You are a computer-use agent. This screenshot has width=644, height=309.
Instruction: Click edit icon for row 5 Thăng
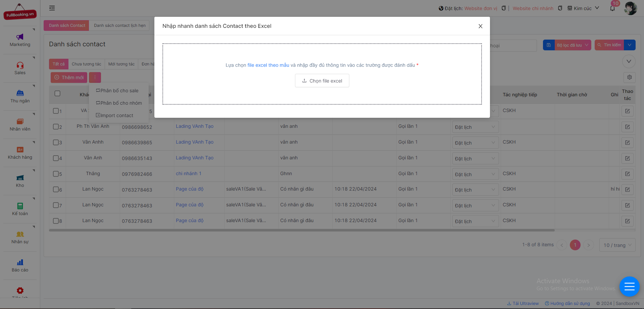tap(627, 174)
